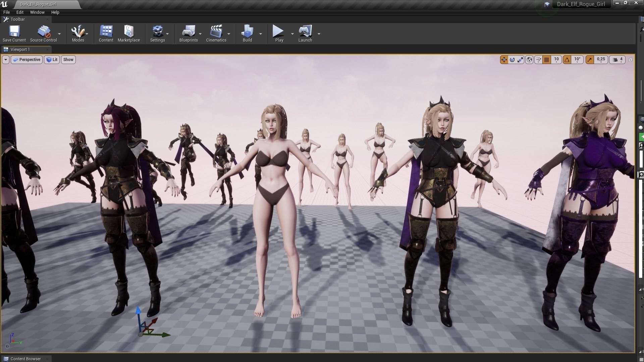The image size is (644, 362).
Task: Select the scale transform gizmo tool
Action: 520,60
